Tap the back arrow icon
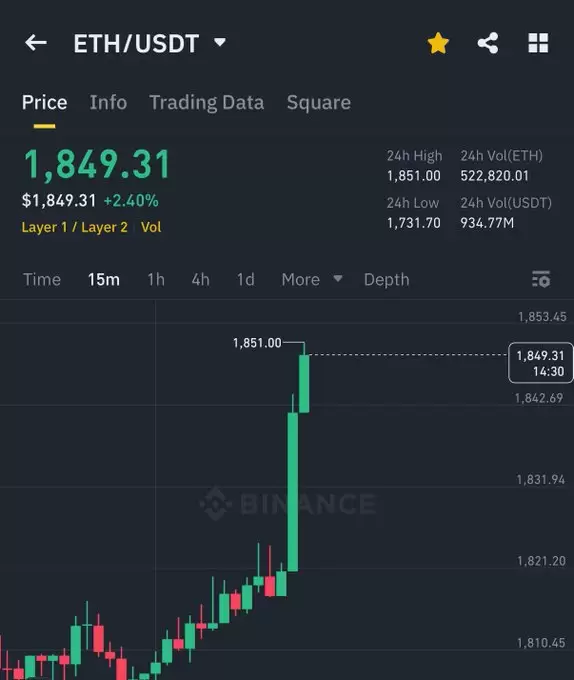Image resolution: width=574 pixels, height=680 pixels. (x=36, y=42)
